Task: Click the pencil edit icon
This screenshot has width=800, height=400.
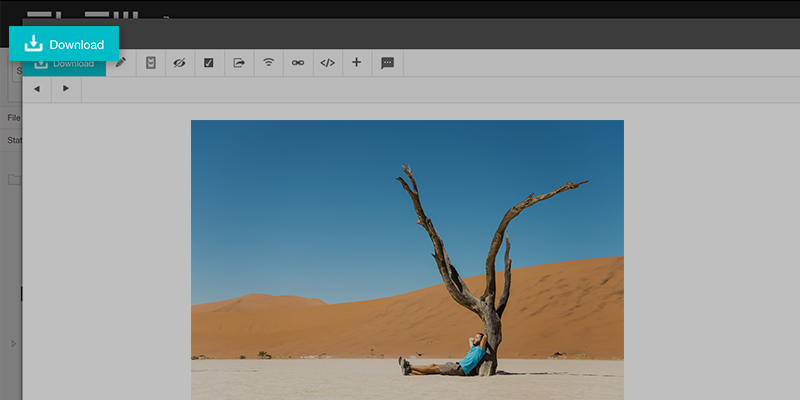Action: click(x=120, y=62)
